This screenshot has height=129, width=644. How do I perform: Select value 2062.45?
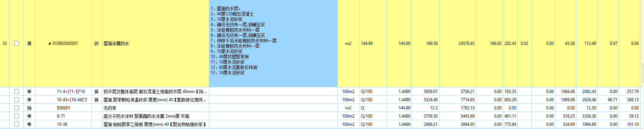pyautogui.click(x=589, y=92)
